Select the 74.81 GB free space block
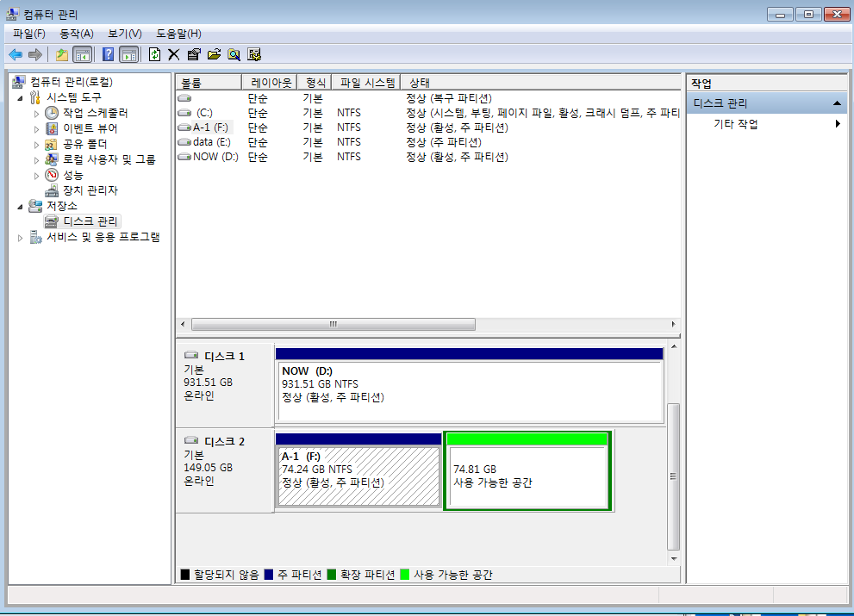This screenshot has width=854, height=616. pyautogui.click(x=527, y=471)
